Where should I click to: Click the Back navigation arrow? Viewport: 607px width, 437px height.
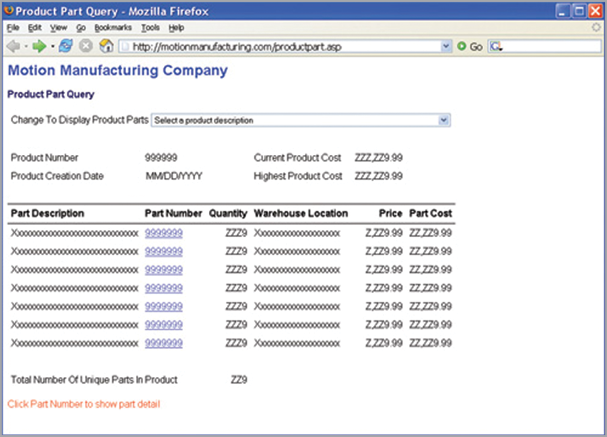coord(14,46)
